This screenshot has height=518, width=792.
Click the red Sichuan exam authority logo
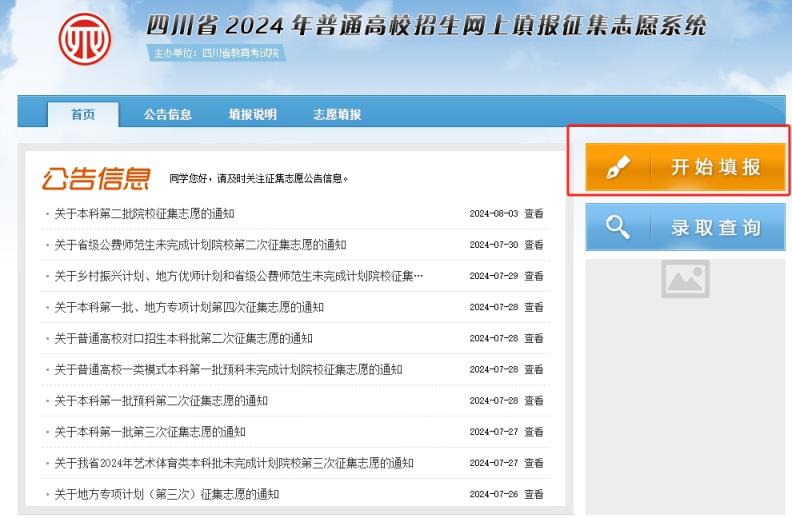click(x=84, y=38)
